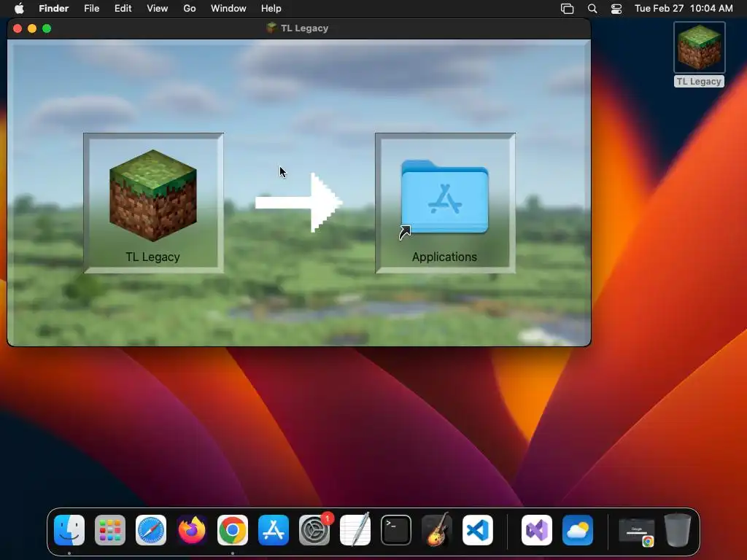Click the TL Legacy window title proxy icon
Screen dimensions: 747x560
[271, 28]
